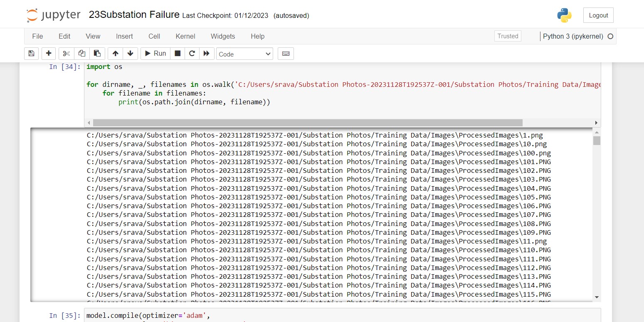This screenshot has height=322, width=644.
Task: Interrupt the kernel with the stop icon
Action: [x=177, y=53]
